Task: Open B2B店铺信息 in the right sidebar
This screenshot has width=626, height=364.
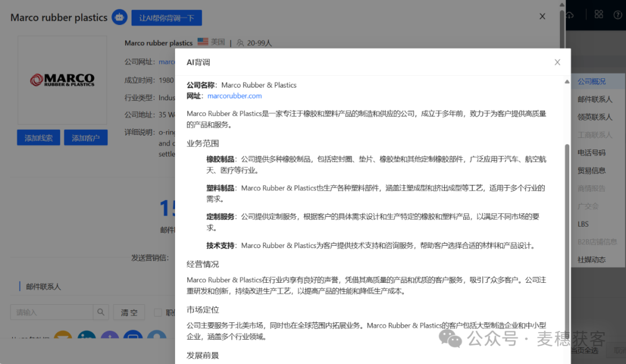Action: (597, 242)
